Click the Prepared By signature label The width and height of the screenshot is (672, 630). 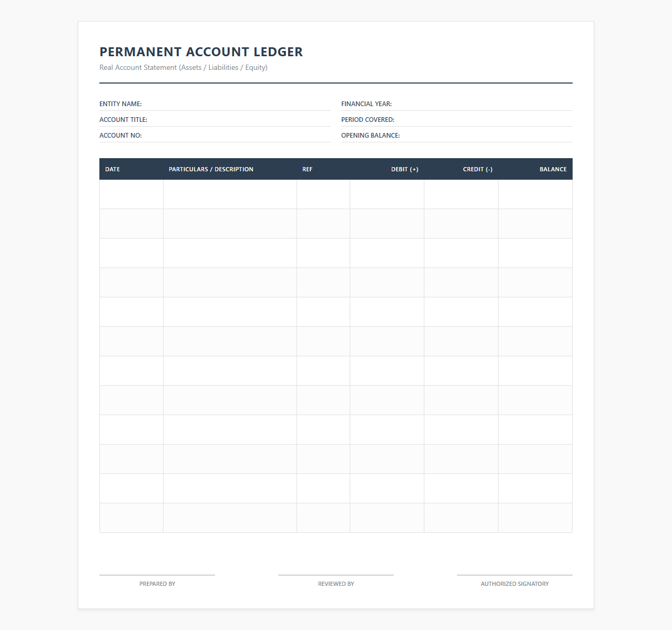pos(157,584)
